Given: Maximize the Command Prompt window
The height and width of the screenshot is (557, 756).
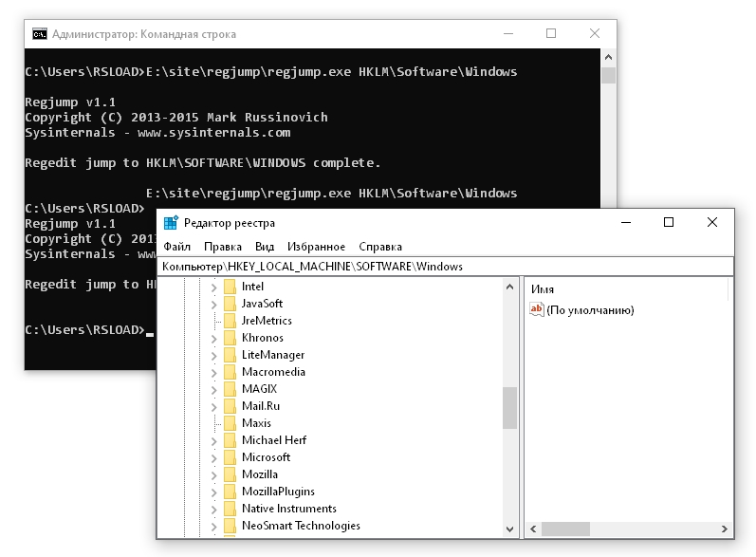Looking at the screenshot, I should point(551,34).
